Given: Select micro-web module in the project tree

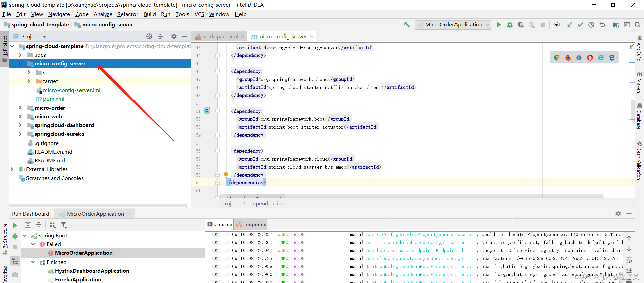Looking at the screenshot, I should pos(48,116).
